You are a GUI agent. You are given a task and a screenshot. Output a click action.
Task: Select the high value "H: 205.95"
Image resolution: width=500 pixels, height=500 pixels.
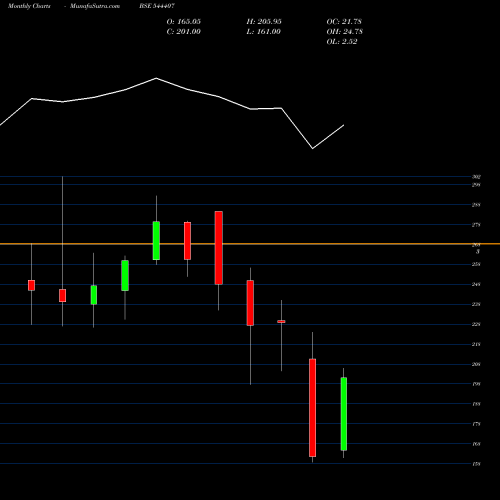click(264, 22)
